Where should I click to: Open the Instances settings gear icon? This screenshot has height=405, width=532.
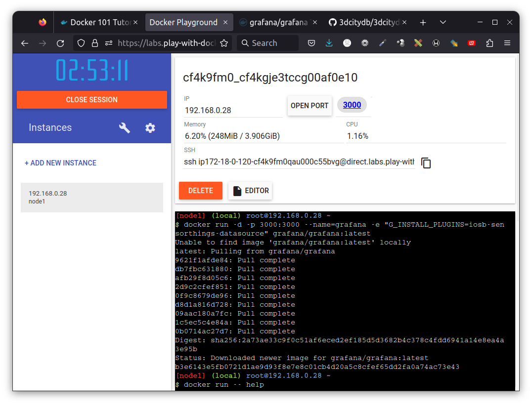[150, 127]
